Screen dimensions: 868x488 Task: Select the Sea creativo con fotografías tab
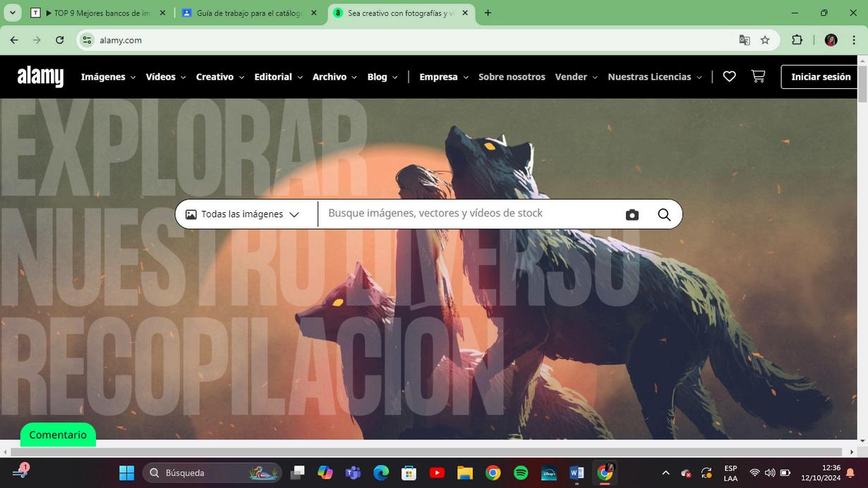click(x=402, y=13)
